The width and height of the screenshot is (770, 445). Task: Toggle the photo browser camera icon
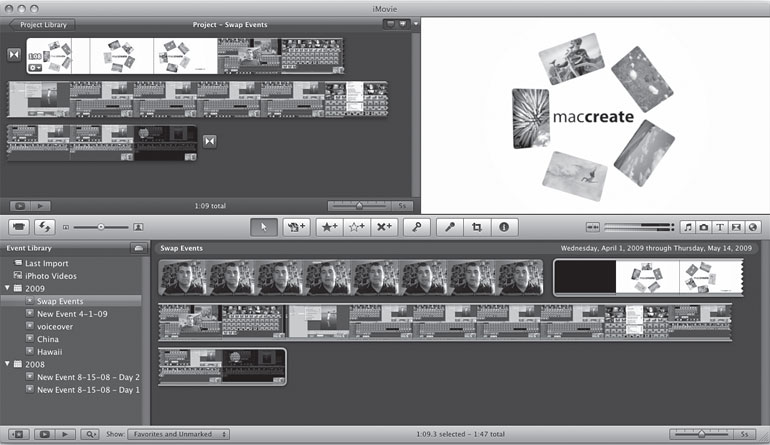(704, 227)
